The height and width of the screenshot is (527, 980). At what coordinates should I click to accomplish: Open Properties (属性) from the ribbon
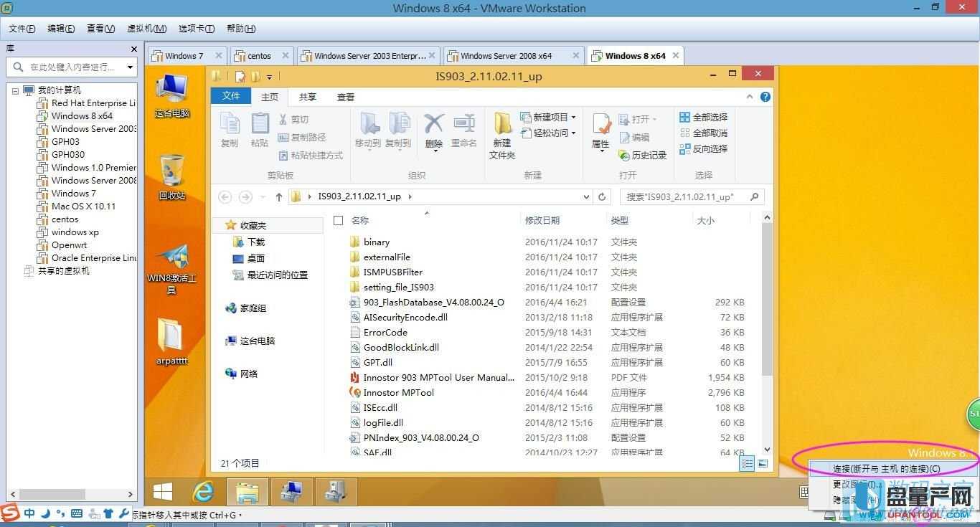[600, 130]
